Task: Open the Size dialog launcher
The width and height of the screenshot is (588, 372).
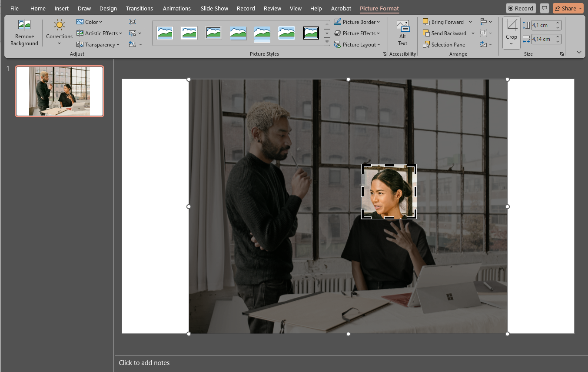Action: [562, 54]
